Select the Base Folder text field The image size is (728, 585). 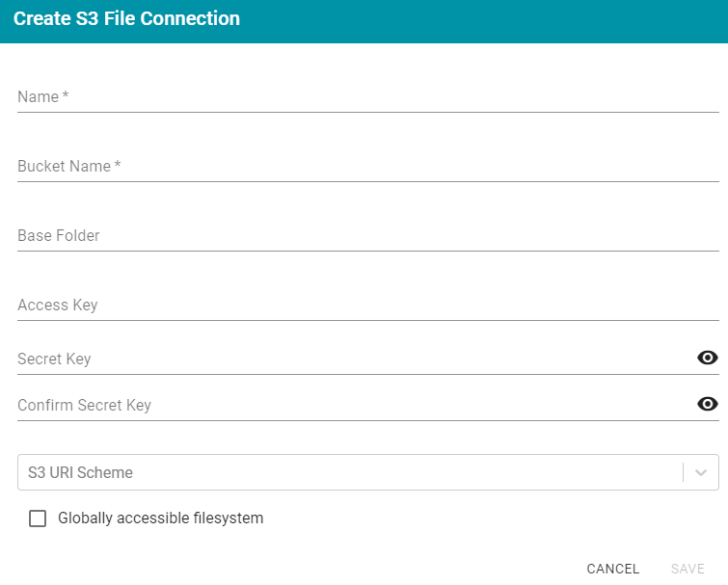coord(368,236)
